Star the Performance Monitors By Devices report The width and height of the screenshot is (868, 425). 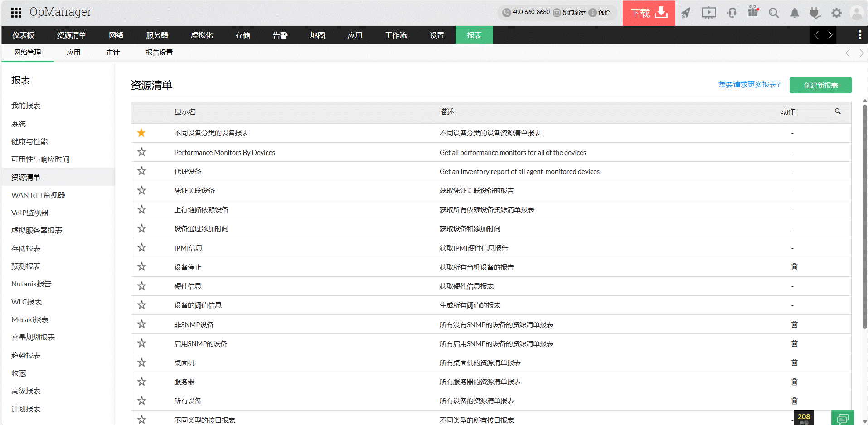(141, 152)
